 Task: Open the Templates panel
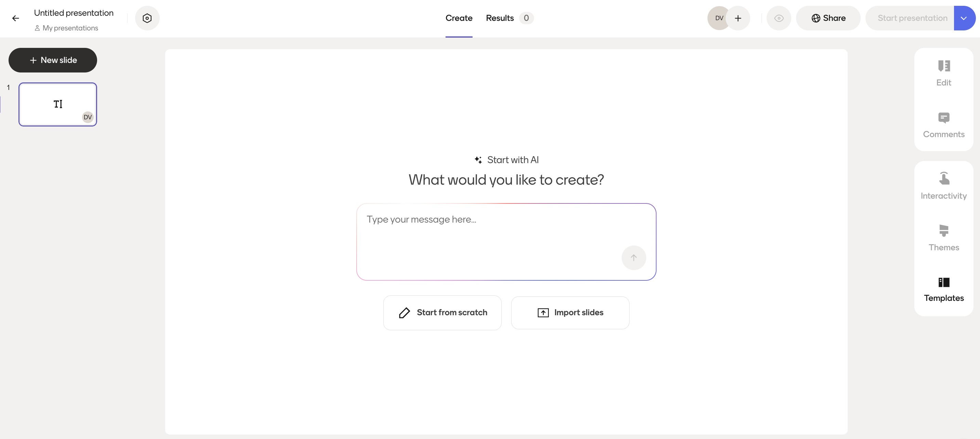[x=943, y=290]
